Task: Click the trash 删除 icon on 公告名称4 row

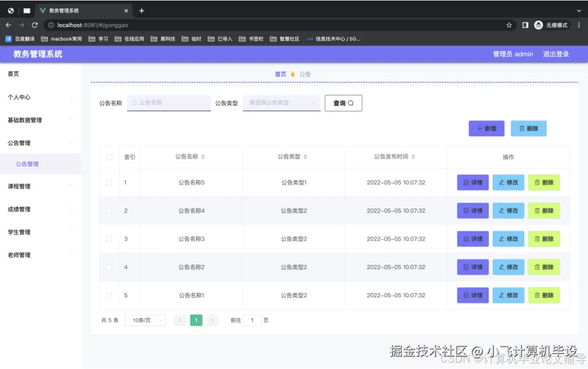Action: (538, 211)
